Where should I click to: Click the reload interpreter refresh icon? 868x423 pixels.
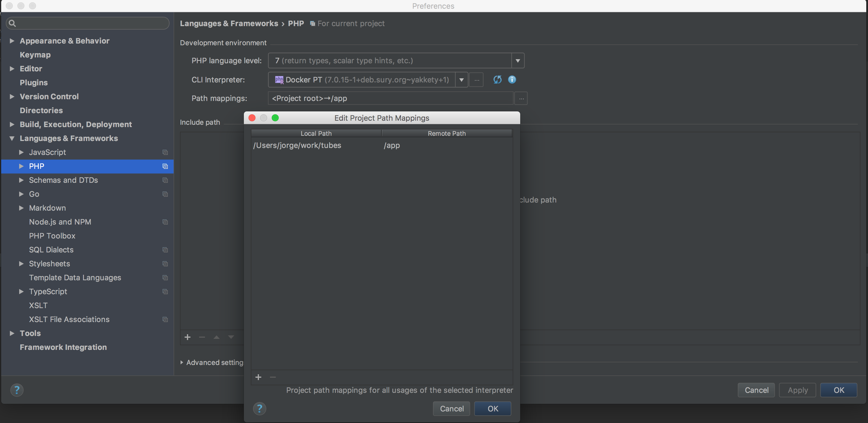[x=497, y=79]
